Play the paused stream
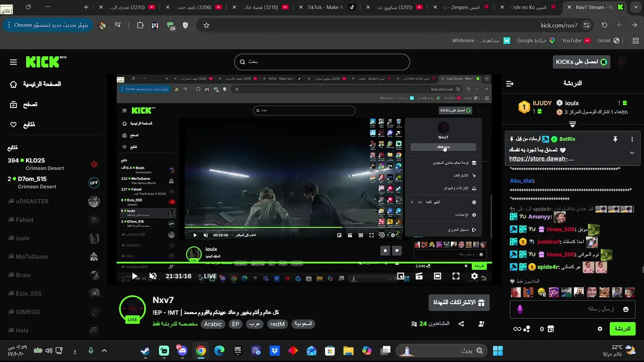Screen dimensions: 644x362 coord(134,276)
